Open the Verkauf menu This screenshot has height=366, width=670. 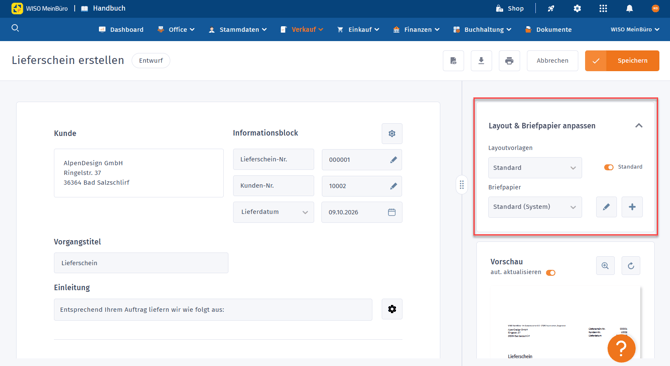point(302,29)
